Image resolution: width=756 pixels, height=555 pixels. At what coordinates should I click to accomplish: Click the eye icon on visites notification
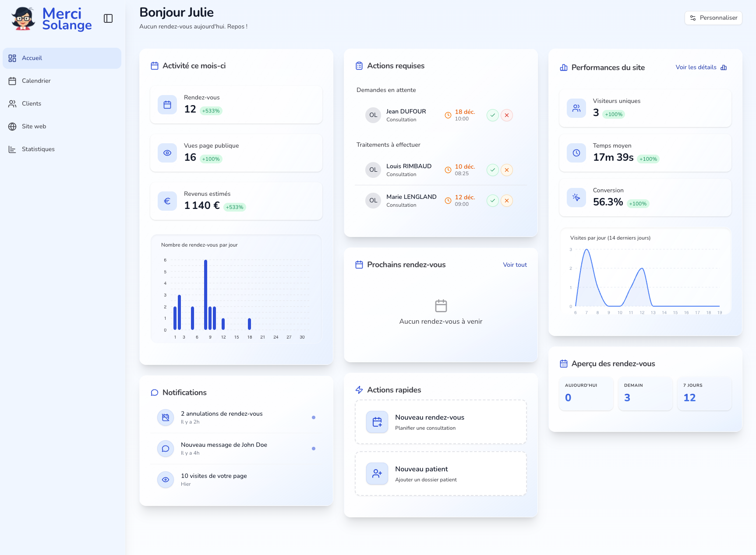pos(166,480)
